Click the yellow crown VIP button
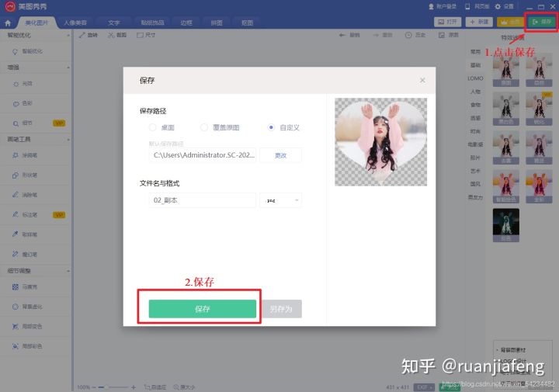Image resolution: width=559 pixels, height=392 pixels. pos(511,22)
